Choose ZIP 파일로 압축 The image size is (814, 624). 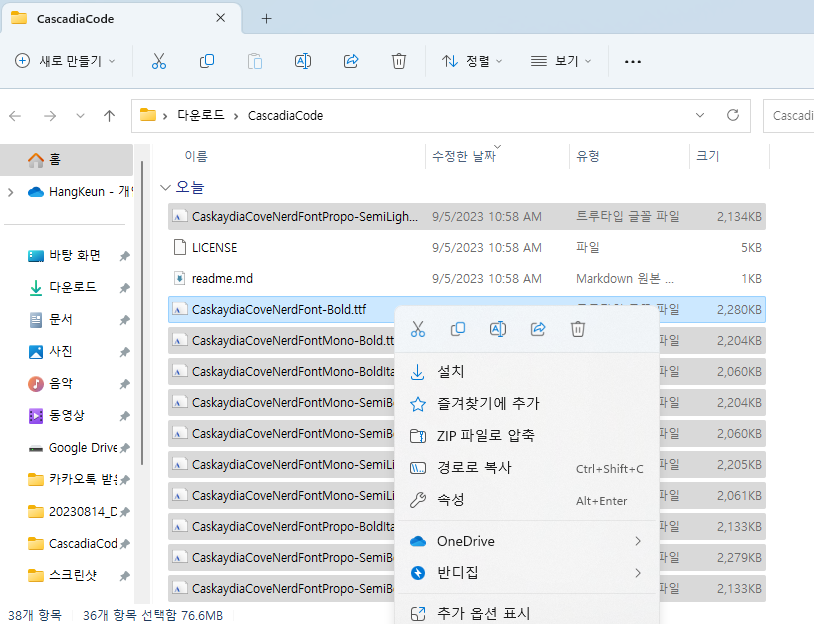(x=527, y=436)
